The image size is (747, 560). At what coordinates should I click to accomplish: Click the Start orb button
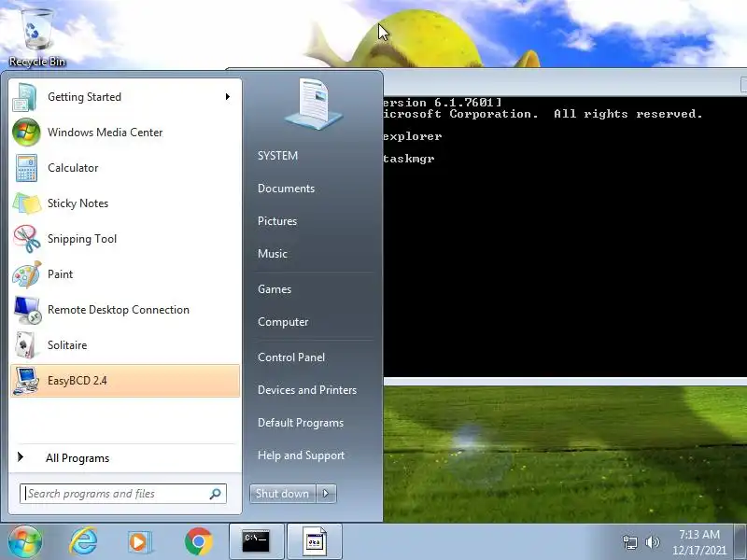pos(25,541)
